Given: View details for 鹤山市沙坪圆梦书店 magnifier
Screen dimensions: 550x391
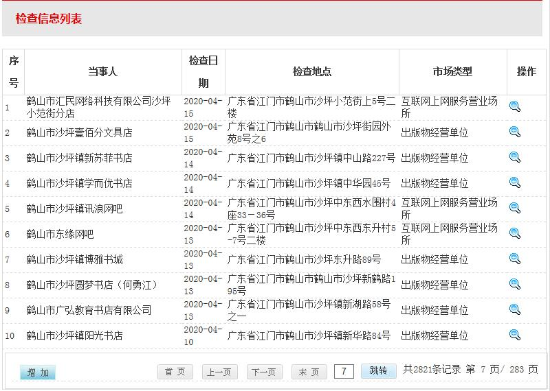Looking at the screenshot, I should click(x=515, y=284).
